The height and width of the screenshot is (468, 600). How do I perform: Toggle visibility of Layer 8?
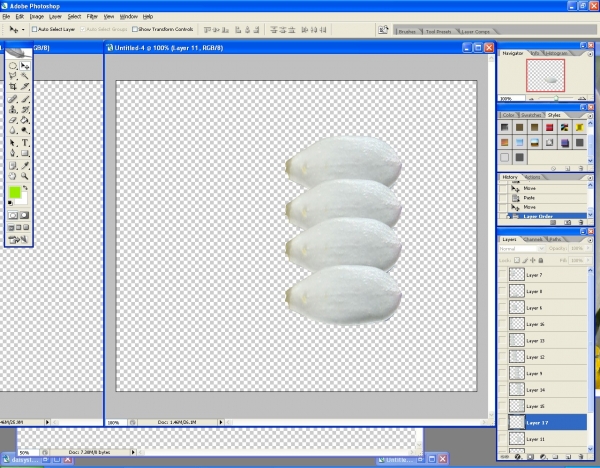click(x=502, y=291)
